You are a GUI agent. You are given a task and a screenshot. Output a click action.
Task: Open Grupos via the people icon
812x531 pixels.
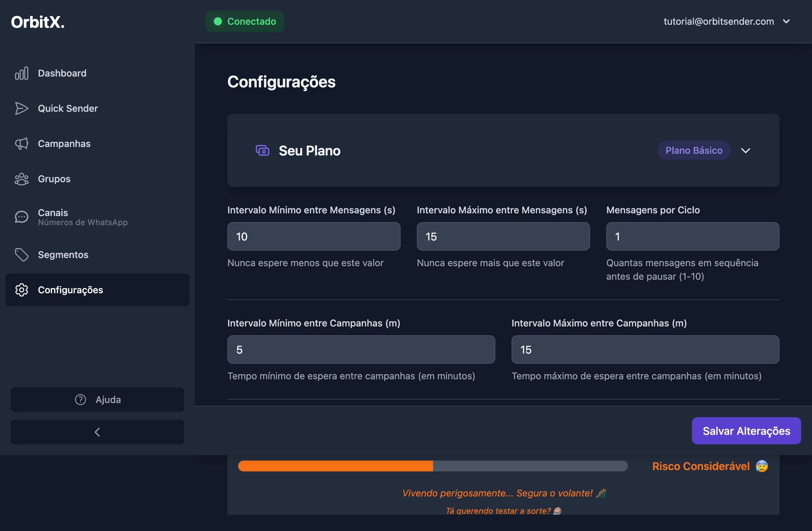22,178
